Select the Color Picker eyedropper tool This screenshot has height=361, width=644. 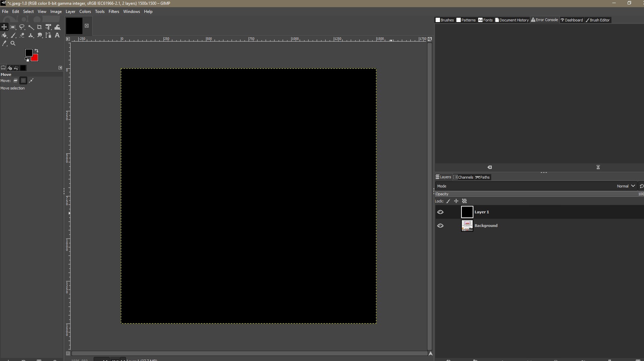[x=4, y=43]
